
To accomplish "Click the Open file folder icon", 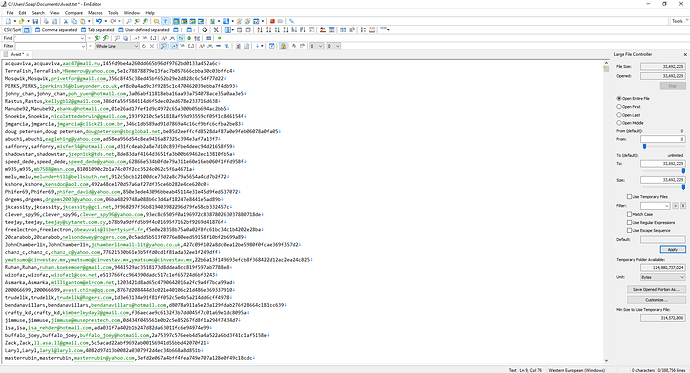I will (x=21, y=21).
